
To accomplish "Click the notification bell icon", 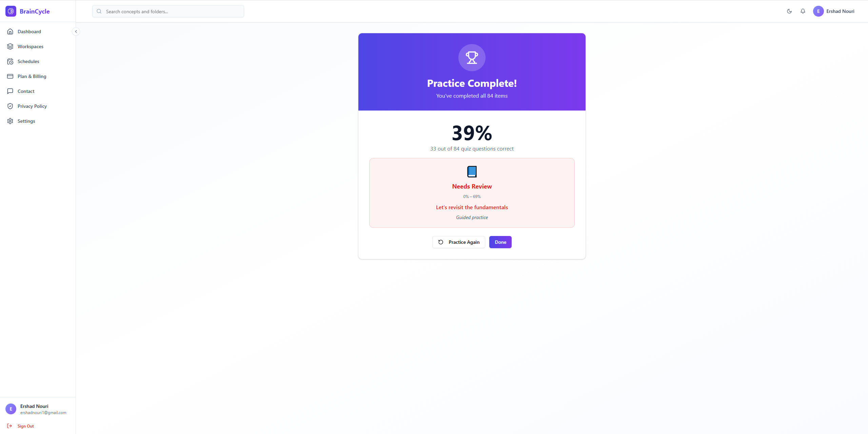I will tap(803, 11).
